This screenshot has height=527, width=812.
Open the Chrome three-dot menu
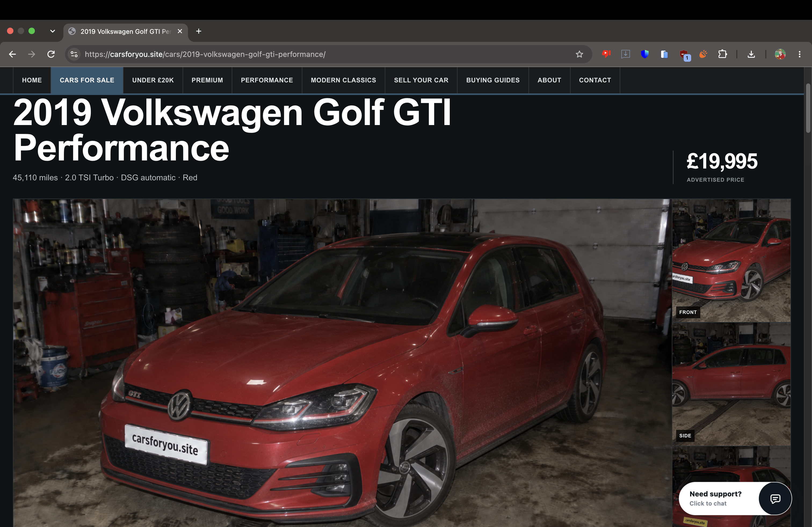(799, 54)
